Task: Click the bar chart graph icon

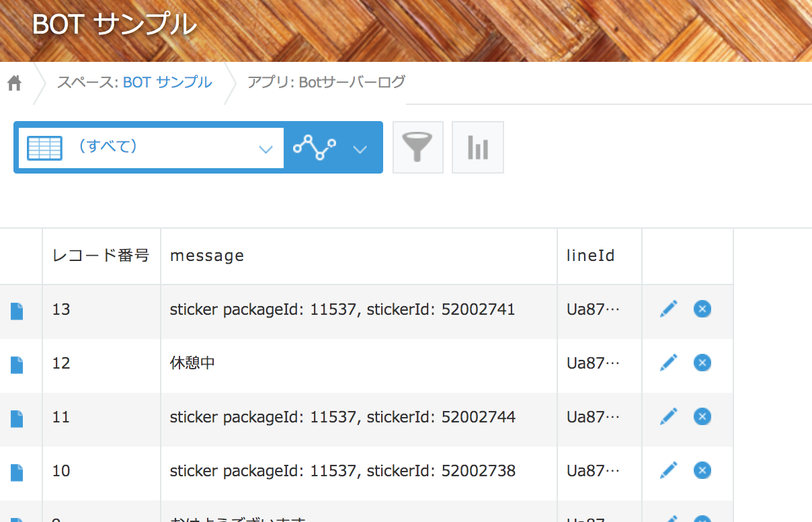Action: (477, 147)
